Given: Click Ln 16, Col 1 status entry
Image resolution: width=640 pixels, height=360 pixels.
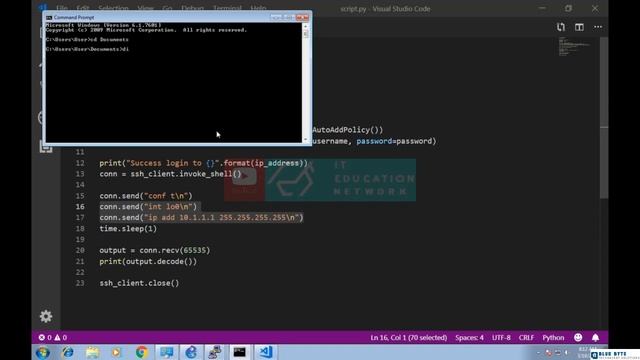Looking at the screenshot, I should point(409,338).
